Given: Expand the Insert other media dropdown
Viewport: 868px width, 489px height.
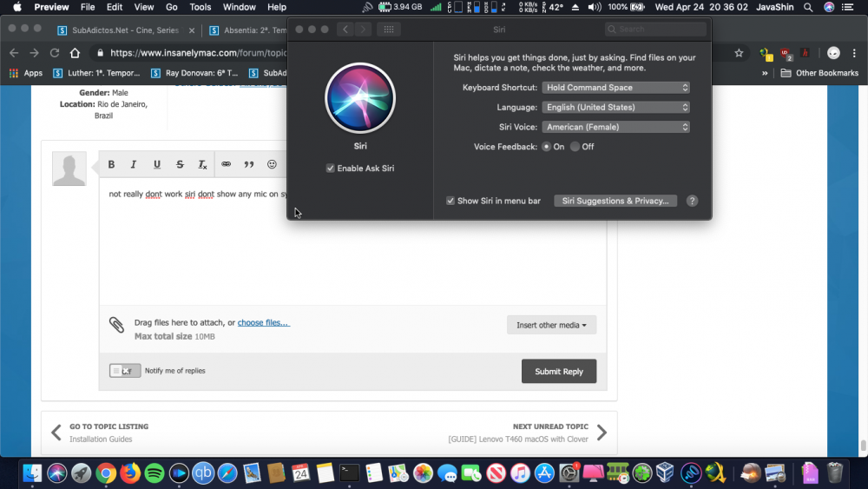Looking at the screenshot, I should click(551, 325).
